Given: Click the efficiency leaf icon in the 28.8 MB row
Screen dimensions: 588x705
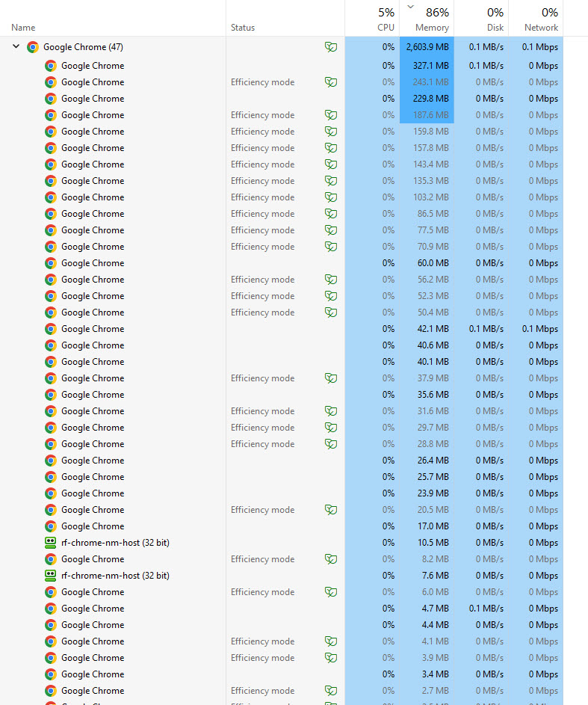Looking at the screenshot, I should [331, 444].
